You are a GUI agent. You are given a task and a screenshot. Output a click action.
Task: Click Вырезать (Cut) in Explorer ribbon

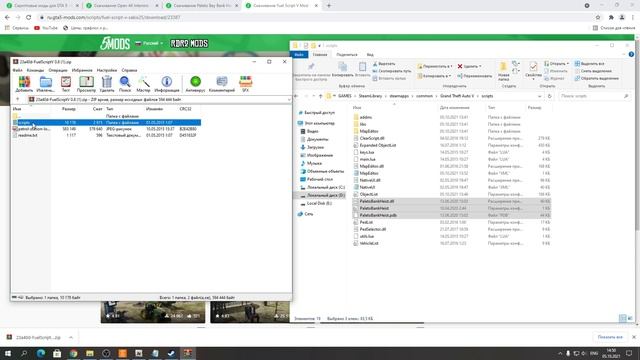tap(384, 64)
